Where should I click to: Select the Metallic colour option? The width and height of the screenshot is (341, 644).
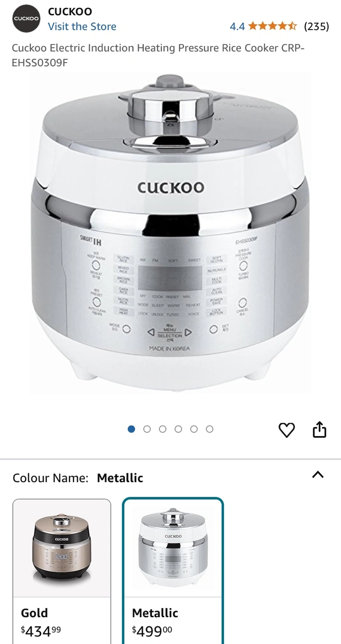pyautogui.click(x=173, y=571)
